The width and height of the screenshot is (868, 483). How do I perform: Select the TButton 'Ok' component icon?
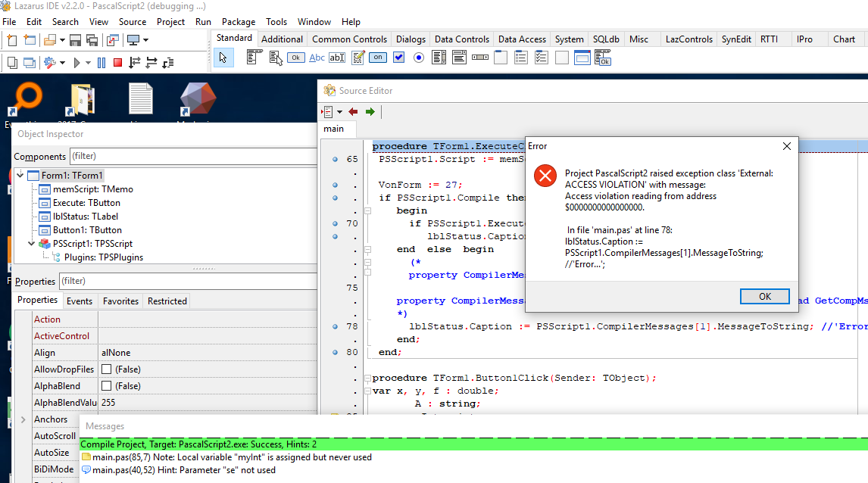[295, 58]
